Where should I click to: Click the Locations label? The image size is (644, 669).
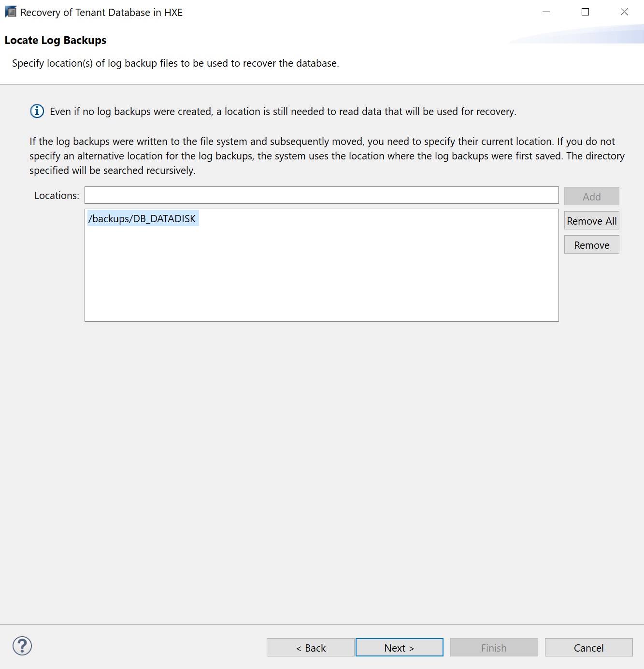click(57, 196)
